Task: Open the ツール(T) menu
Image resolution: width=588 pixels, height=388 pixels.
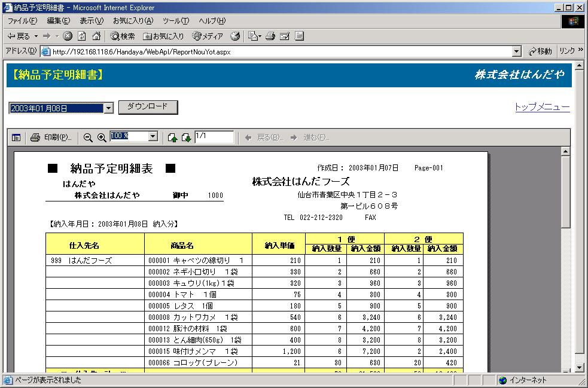Action: [x=176, y=21]
